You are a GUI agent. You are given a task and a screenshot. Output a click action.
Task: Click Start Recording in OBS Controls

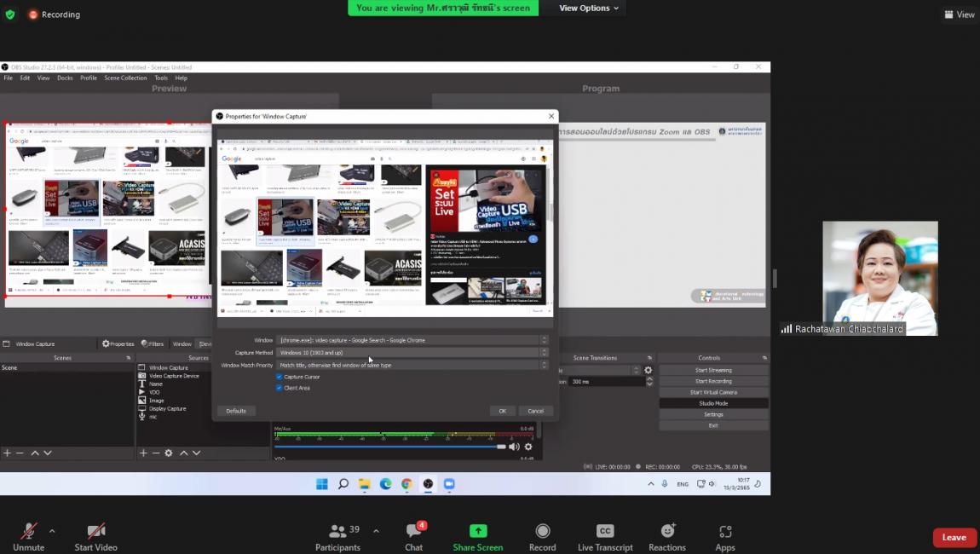point(713,382)
